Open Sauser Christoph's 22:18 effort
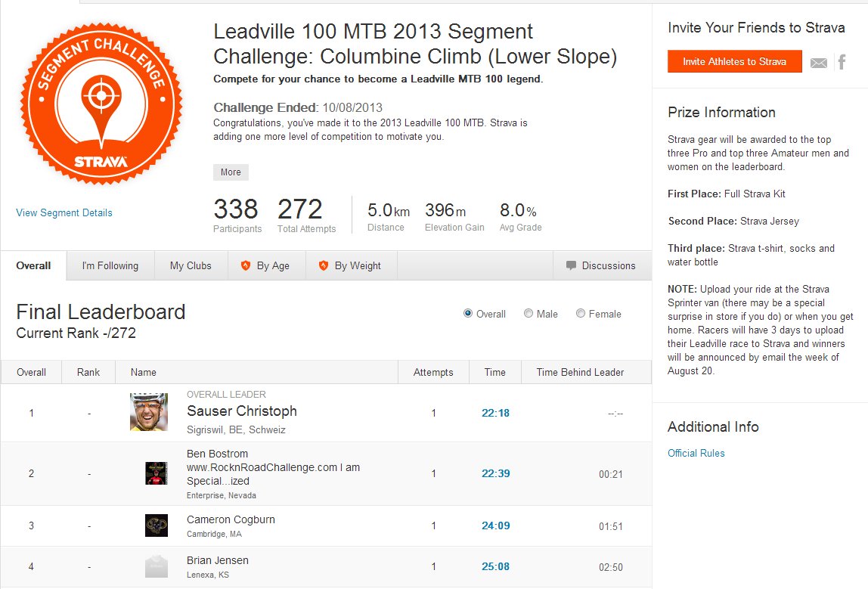Viewport: 868px width, 589px height. (495, 413)
